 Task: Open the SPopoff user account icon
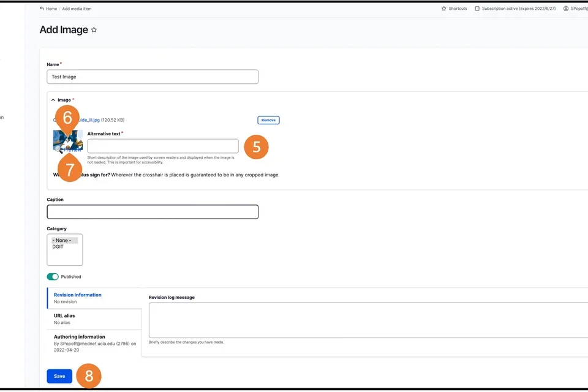tap(565, 9)
